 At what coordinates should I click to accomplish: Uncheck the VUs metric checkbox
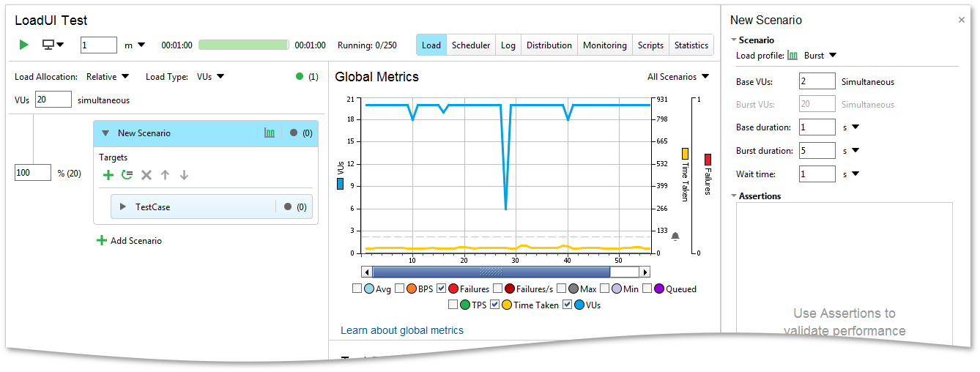[567, 305]
